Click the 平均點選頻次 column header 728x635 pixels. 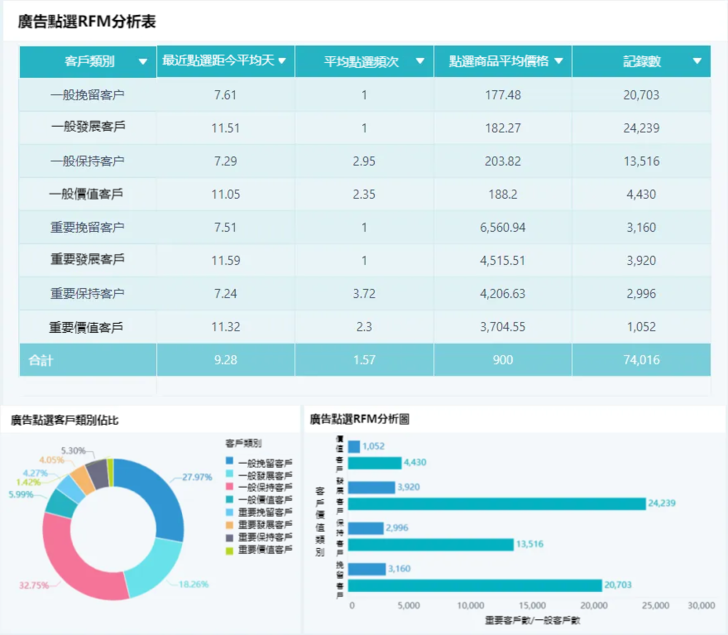point(362,62)
